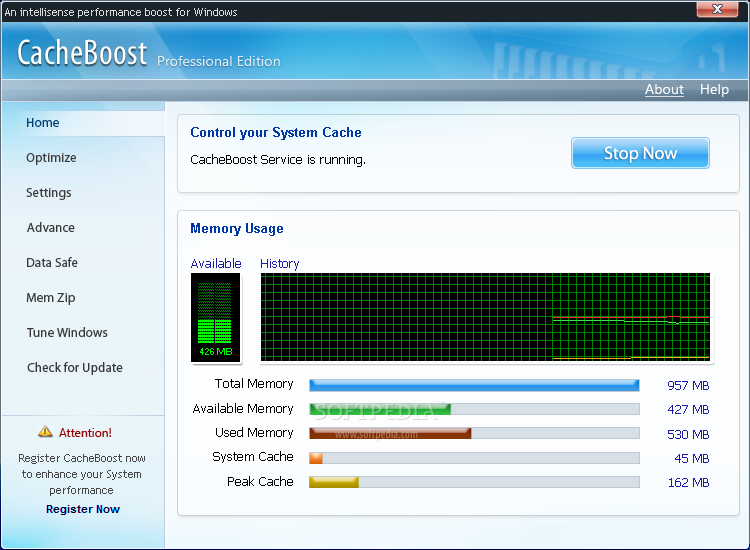This screenshot has height=550, width=750.
Task: Click the System Cache orange bar
Action: coord(316,458)
